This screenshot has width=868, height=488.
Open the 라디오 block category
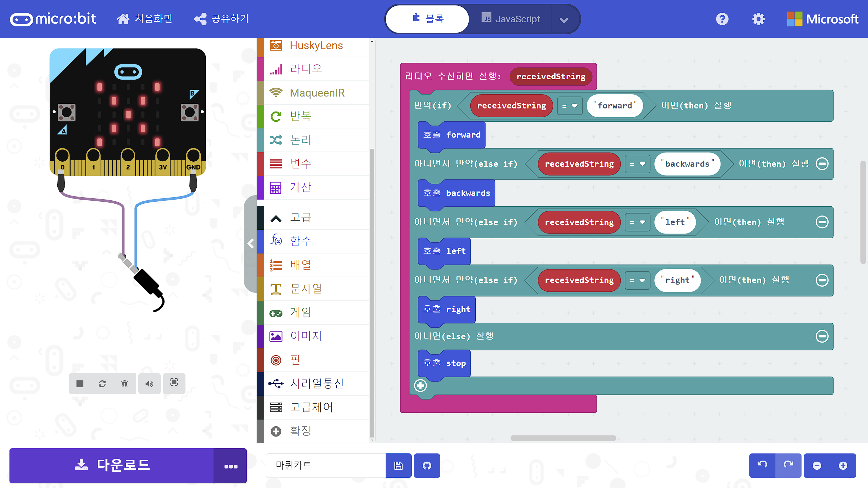pos(306,69)
